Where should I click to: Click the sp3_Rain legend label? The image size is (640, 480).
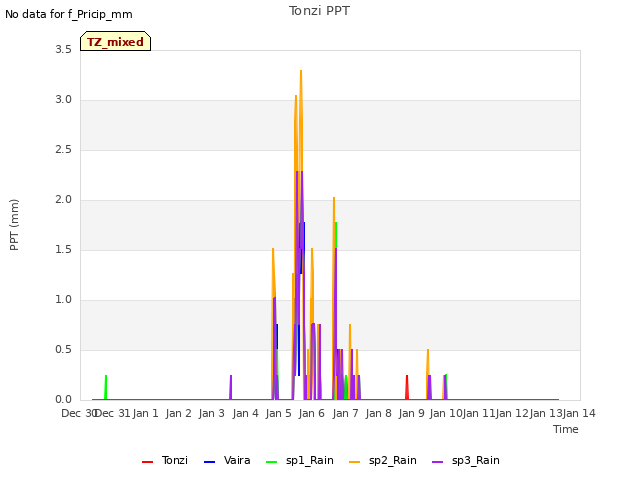(x=476, y=460)
